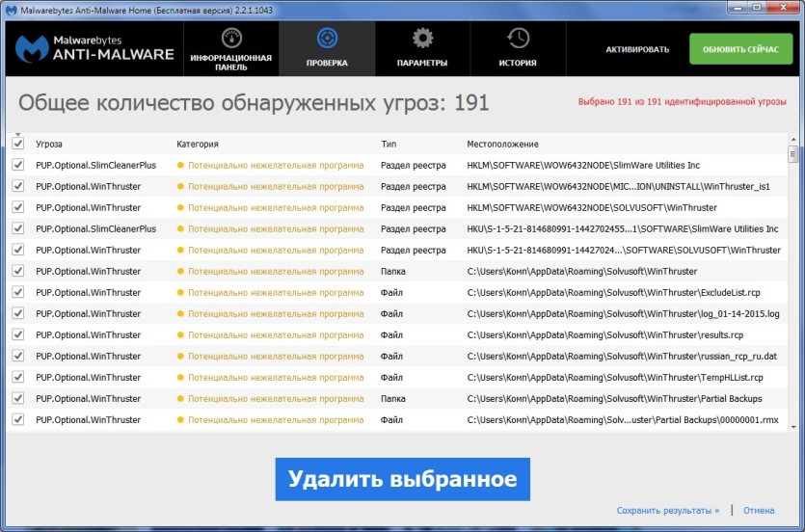The width and height of the screenshot is (805, 532).
Task: Uncheck the TempHLList.rcp row checkbox
Action: (x=18, y=377)
